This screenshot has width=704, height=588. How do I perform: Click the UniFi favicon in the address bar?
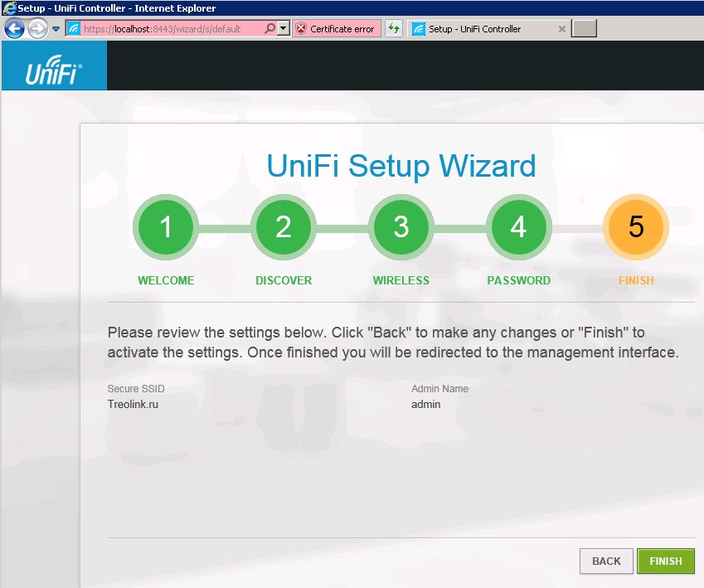[x=73, y=29]
